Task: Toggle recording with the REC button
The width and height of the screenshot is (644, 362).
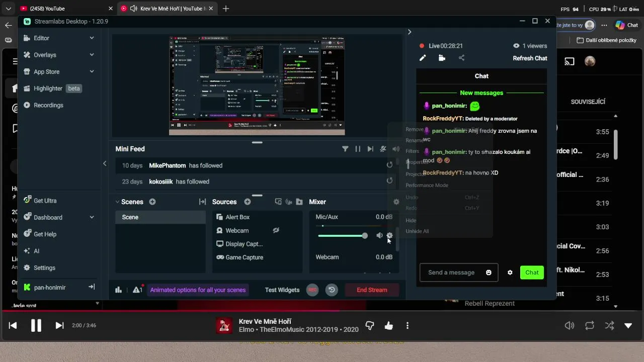Action: click(x=312, y=290)
